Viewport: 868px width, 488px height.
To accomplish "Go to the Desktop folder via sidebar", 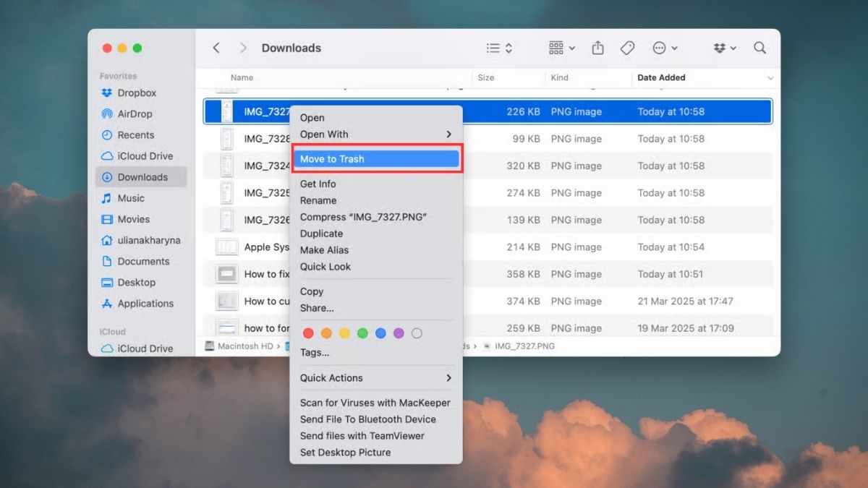I will pyautogui.click(x=135, y=282).
